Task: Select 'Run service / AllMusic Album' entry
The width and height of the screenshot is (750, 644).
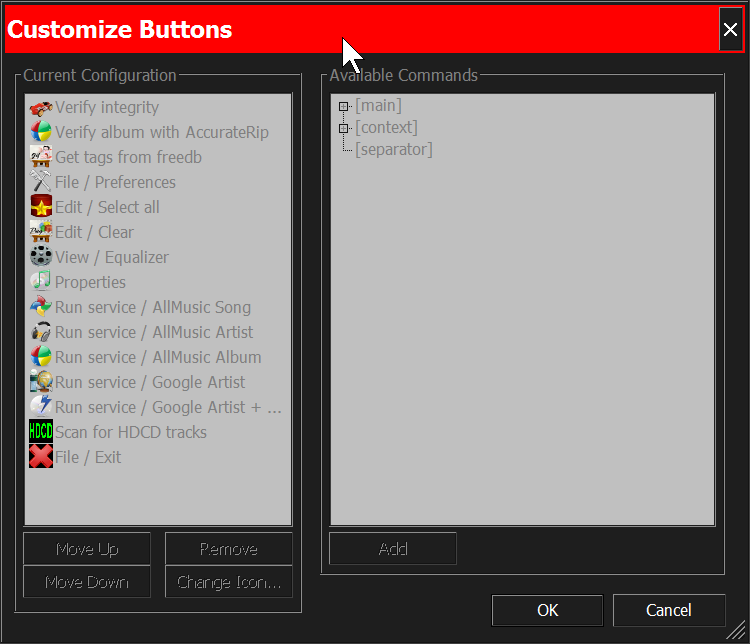Action: (158, 357)
